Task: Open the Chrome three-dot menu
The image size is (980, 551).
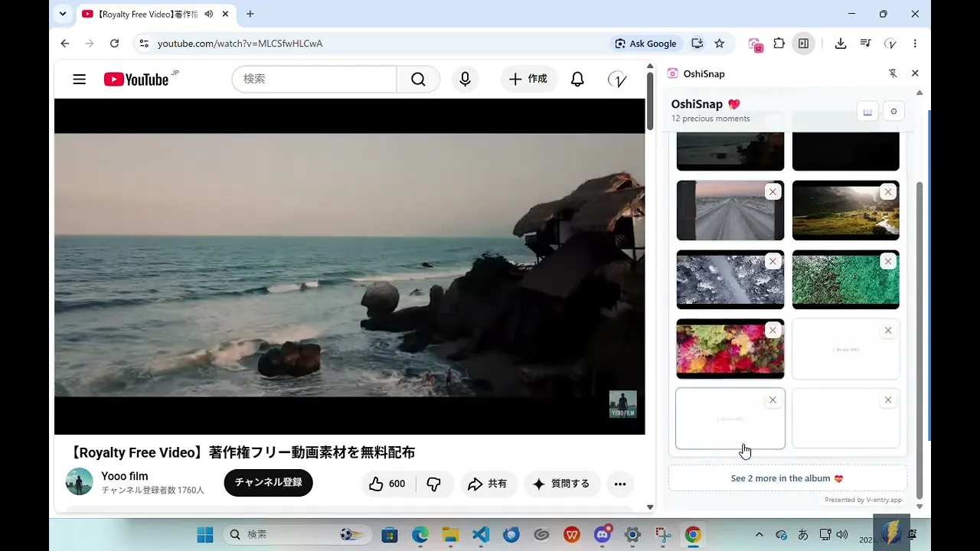Action: click(915, 44)
